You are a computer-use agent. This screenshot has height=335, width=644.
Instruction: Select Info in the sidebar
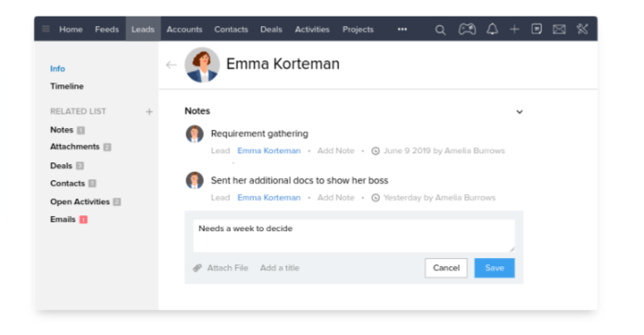(x=57, y=69)
